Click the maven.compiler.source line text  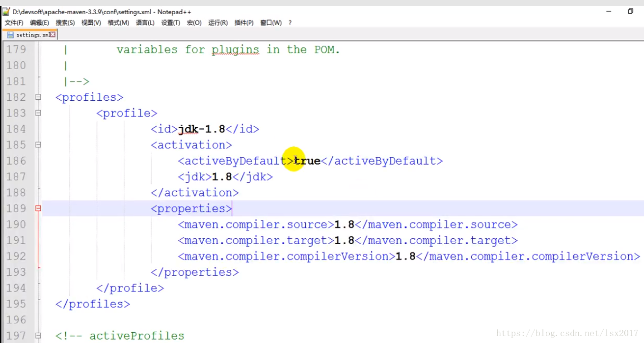click(348, 225)
